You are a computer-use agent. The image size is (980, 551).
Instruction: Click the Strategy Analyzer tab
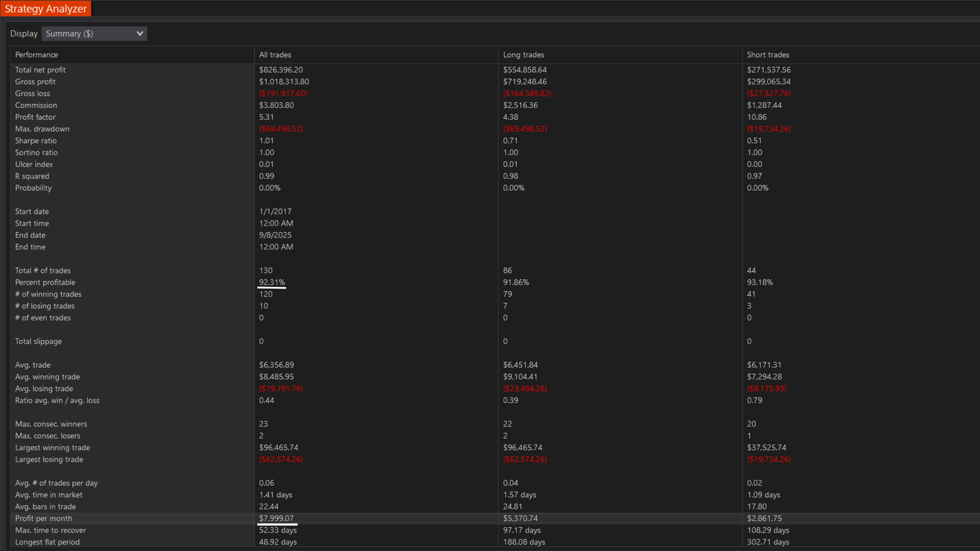click(46, 9)
